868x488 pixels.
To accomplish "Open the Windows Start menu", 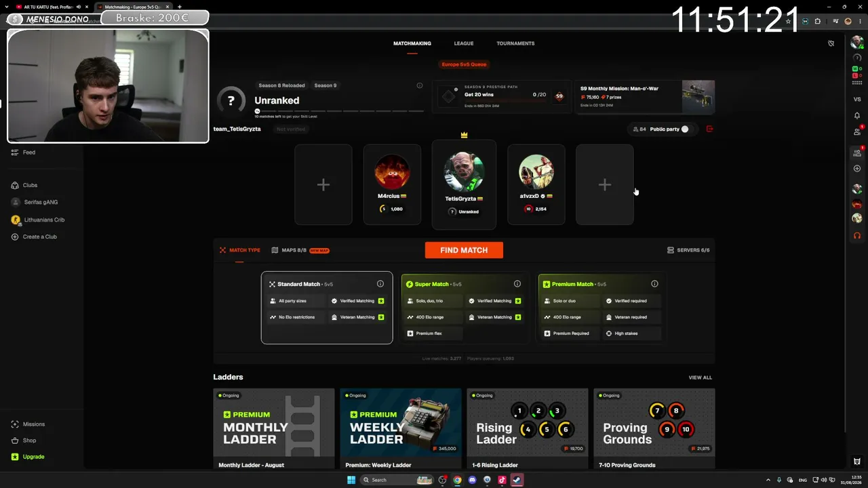I will tap(351, 480).
